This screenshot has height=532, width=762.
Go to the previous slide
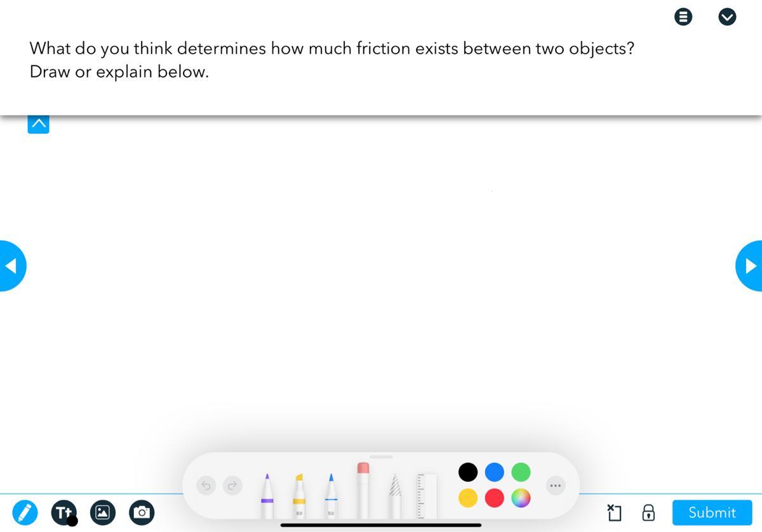11,265
